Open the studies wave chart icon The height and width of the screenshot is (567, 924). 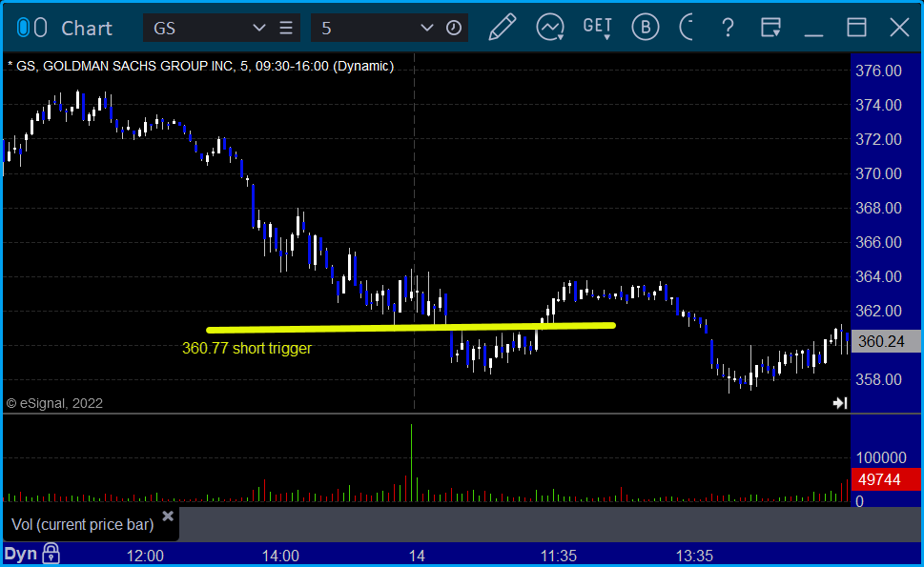pos(550,28)
